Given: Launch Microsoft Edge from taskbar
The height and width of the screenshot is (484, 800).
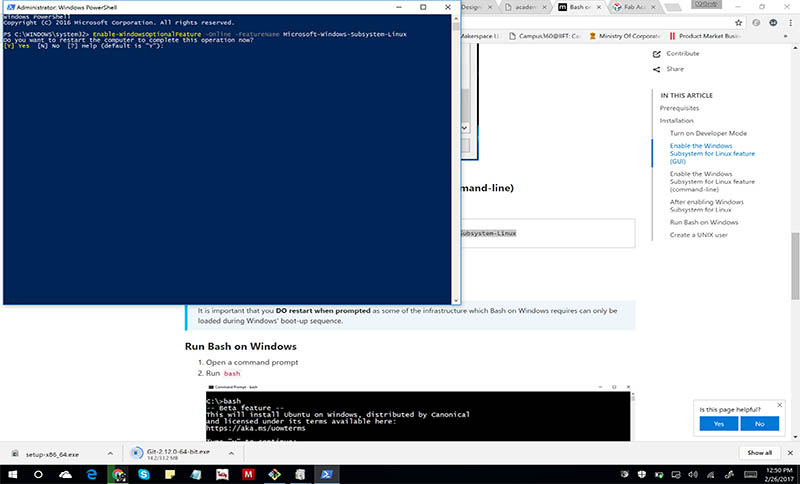Looking at the screenshot, I should point(92,474).
